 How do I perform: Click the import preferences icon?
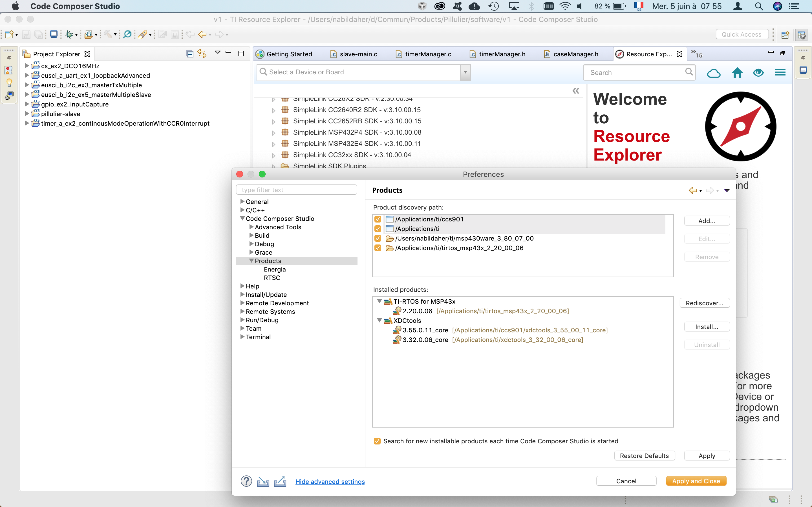263,482
